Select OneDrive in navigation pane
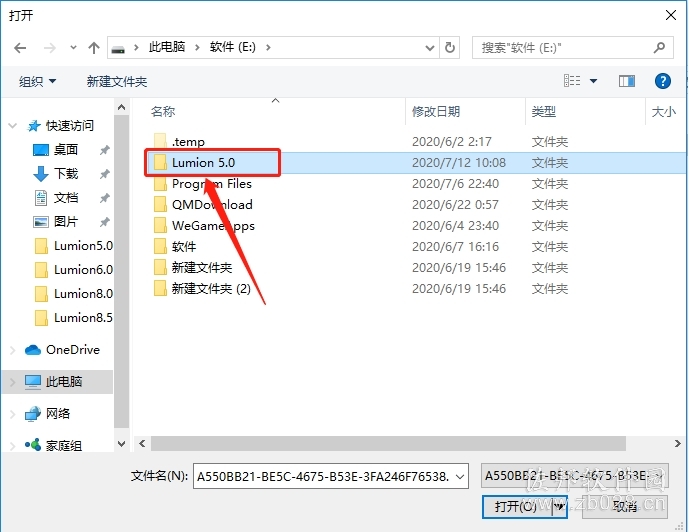Screen dimensions: 689x532 tap(73, 350)
